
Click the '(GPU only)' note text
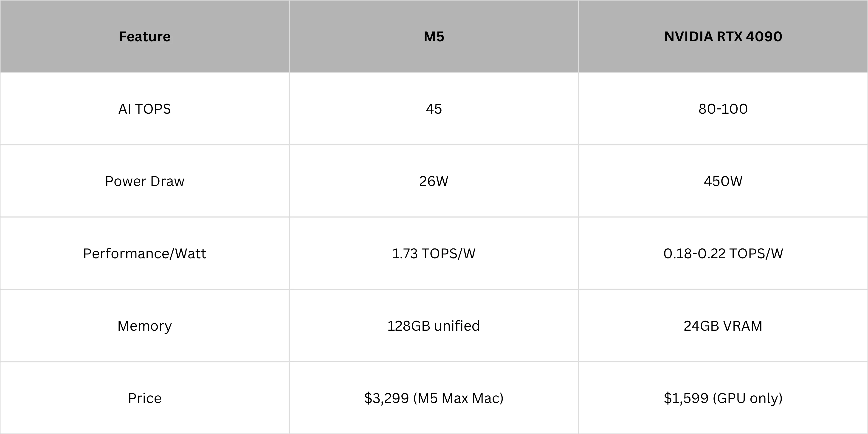click(748, 398)
